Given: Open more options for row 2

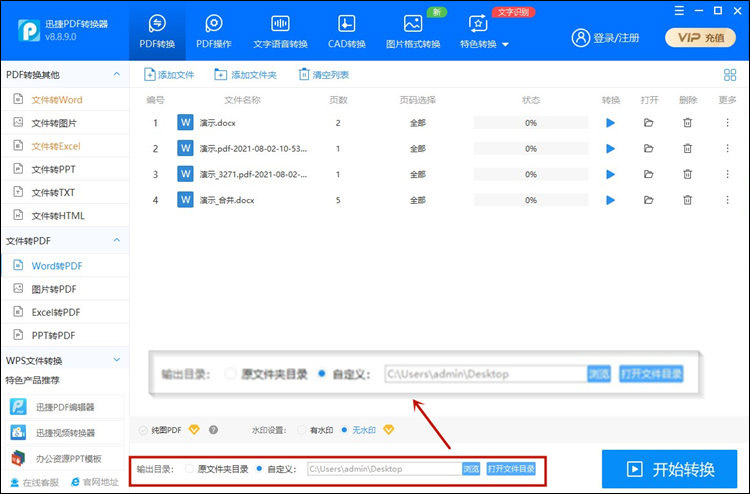Looking at the screenshot, I should [x=728, y=149].
